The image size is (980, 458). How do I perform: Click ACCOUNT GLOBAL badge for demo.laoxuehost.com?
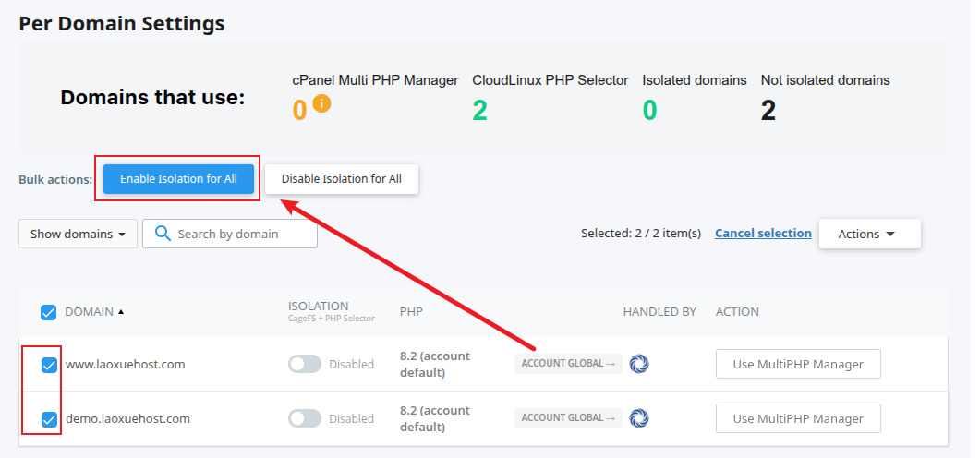[x=568, y=418]
